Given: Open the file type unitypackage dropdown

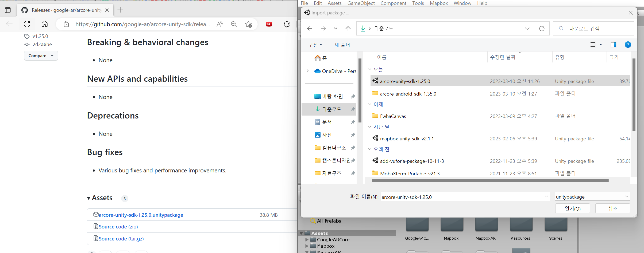Looking at the screenshot, I should [x=592, y=197].
